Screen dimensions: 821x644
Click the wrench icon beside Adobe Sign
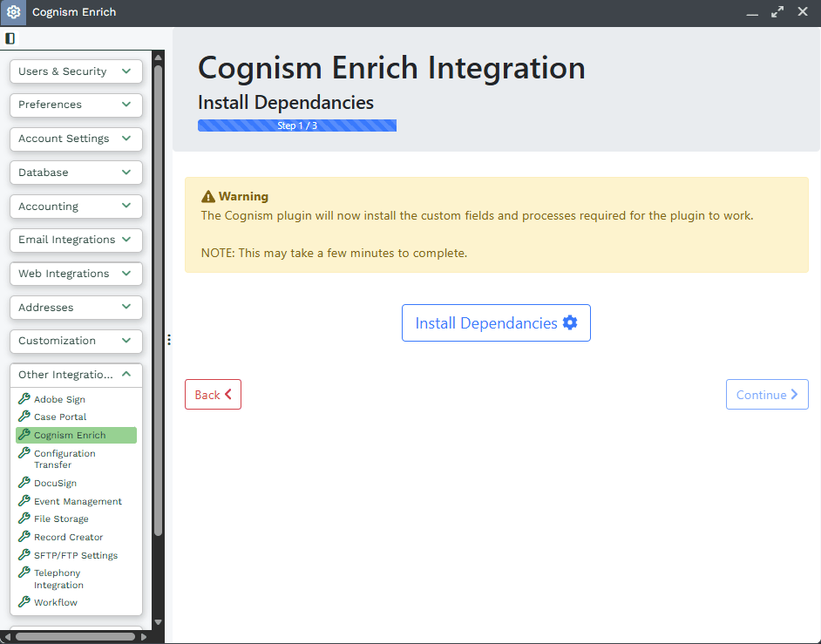point(24,399)
